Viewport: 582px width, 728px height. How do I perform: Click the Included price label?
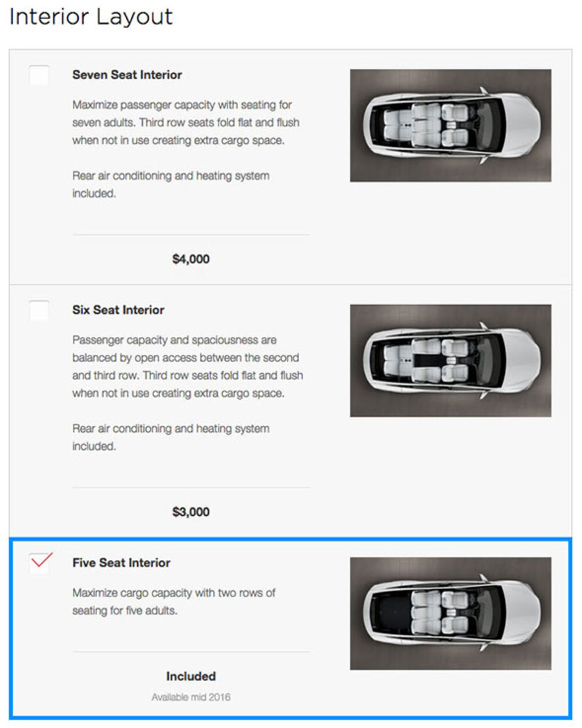(191, 676)
